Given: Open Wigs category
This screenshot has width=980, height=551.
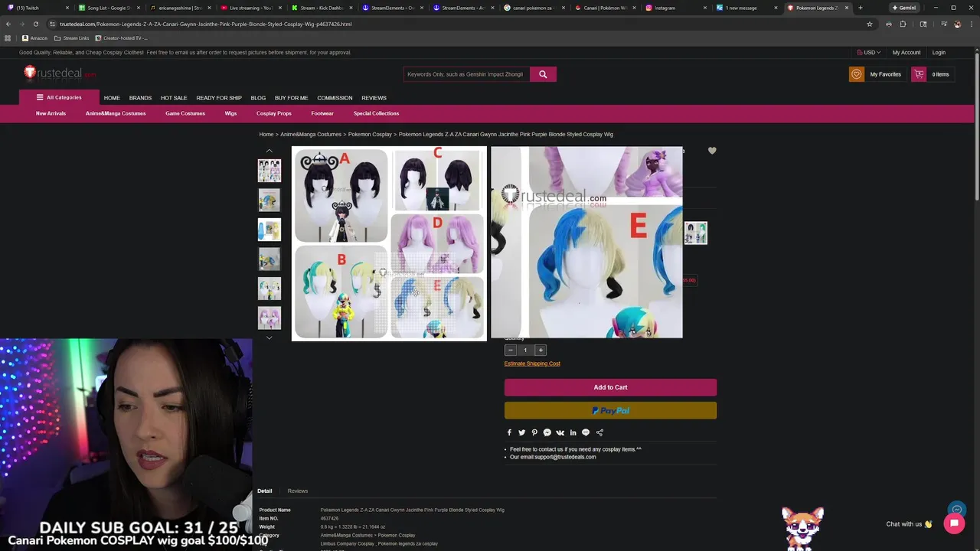Looking at the screenshot, I should pyautogui.click(x=230, y=113).
